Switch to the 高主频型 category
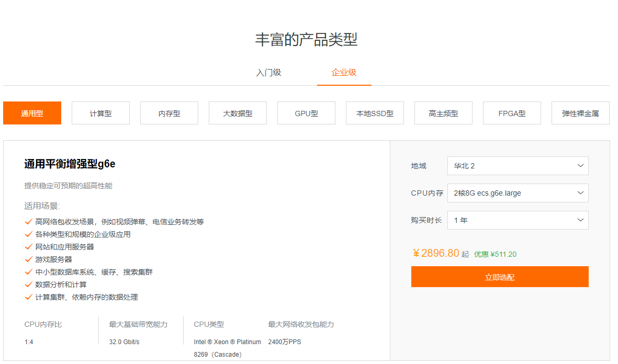 point(443,113)
